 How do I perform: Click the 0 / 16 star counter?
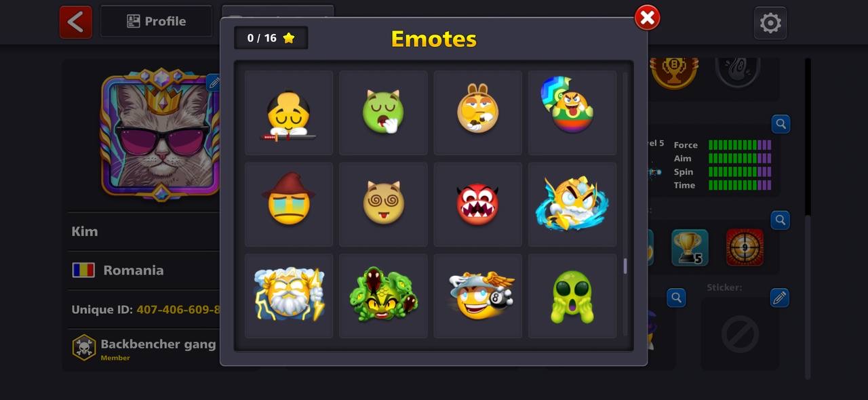pyautogui.click(x=271, y=38)
